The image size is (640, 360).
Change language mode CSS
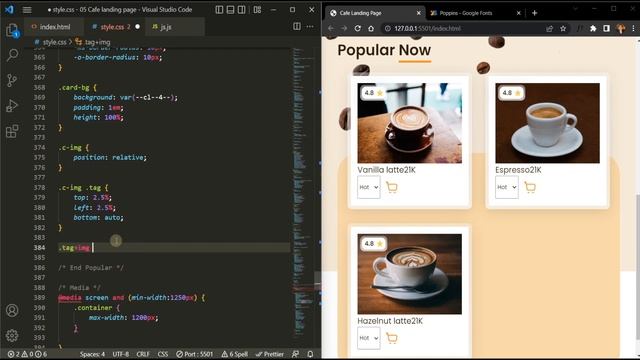pyautogui.click(x=163, y=354)
